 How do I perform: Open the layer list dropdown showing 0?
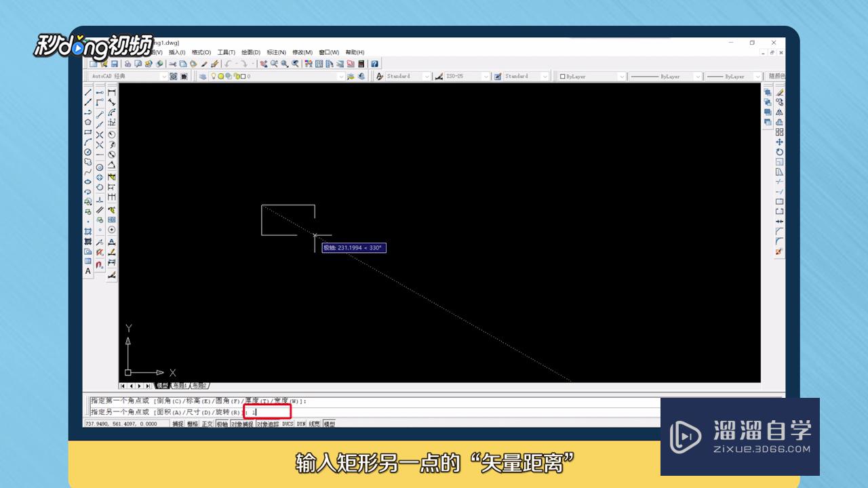275,77
